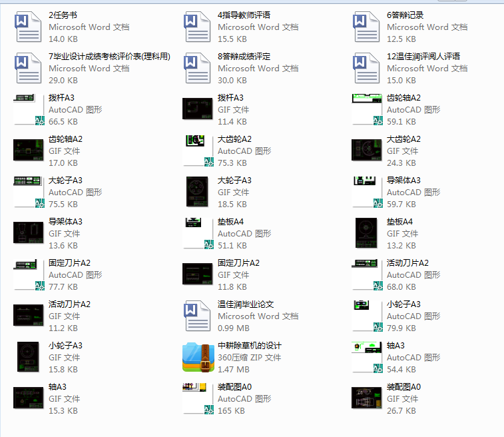Screen dimensions: 504x437
Task: Click the 12温佳润评阅人评语 Word icon
Action: tap(366, 68)
